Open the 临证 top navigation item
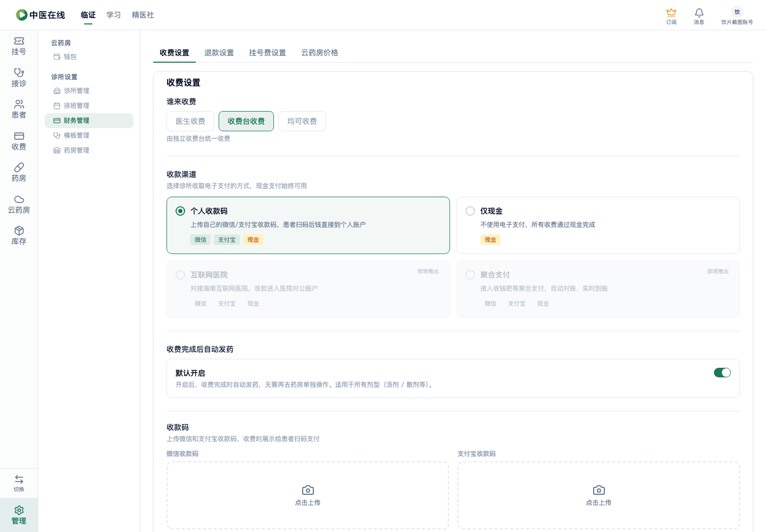Image resolution: width=766 pixels, height=532 pixels. point(88,15)
